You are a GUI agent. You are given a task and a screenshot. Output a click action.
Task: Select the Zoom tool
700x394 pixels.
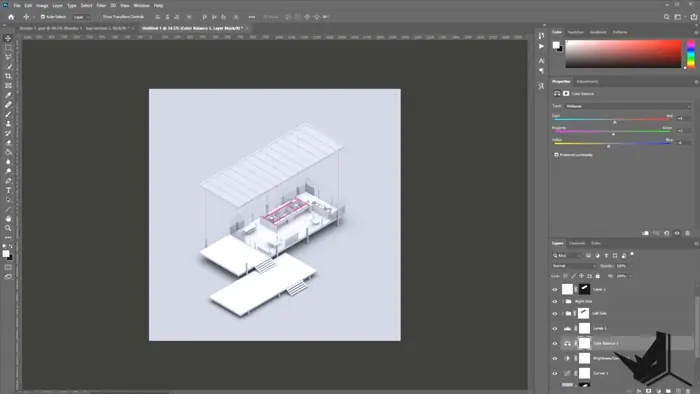[8, 228]
